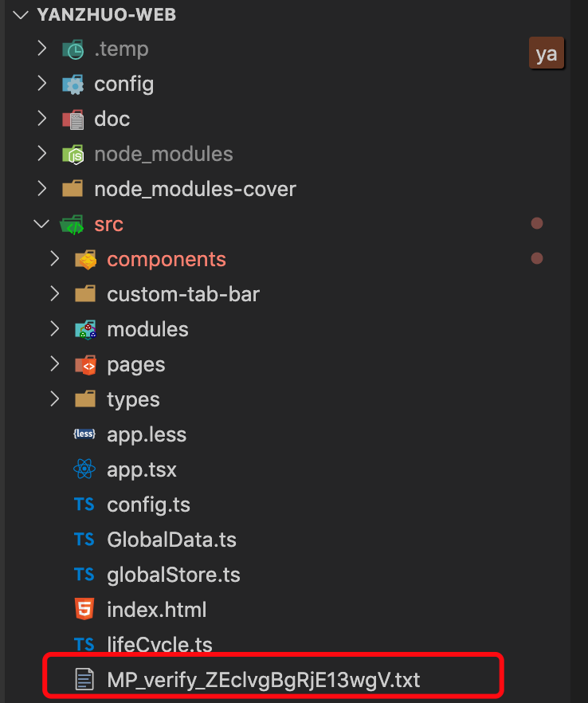The width and height of the screenshot is (588, 703).
Task: Click the config folder gear icon
Action: point(73,84)
